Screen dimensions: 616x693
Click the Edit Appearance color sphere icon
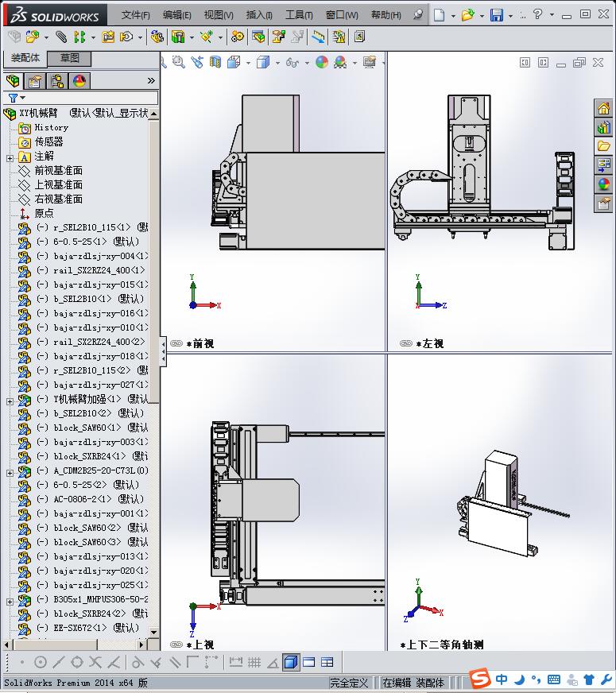322,62
